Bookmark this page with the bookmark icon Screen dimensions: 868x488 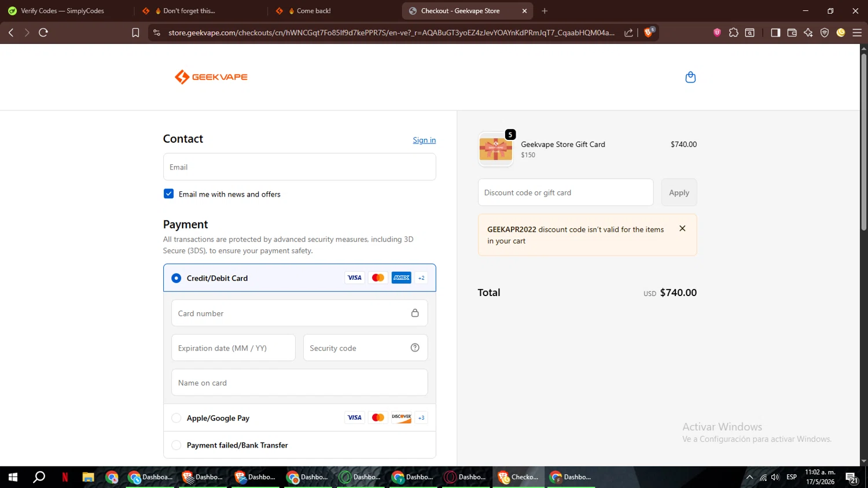(x=135, y=32)
